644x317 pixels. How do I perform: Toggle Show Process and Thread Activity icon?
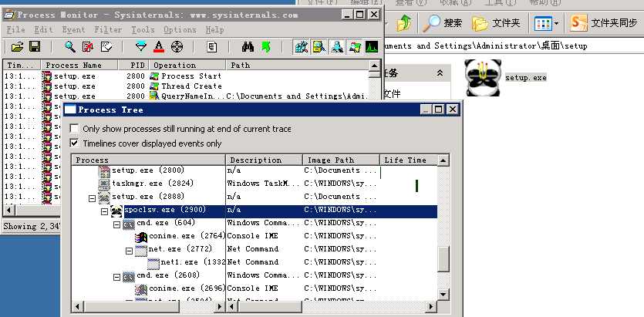click(355, 47)
